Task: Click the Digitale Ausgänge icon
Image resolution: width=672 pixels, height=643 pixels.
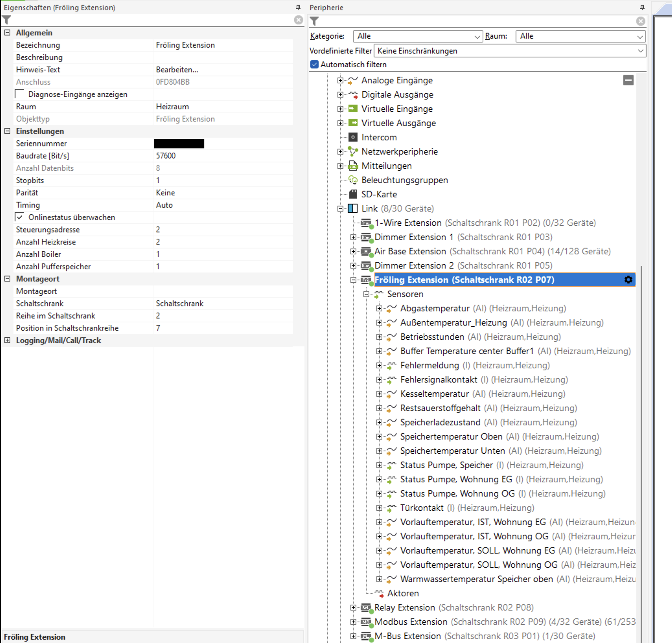Action: tap(352, 94)
